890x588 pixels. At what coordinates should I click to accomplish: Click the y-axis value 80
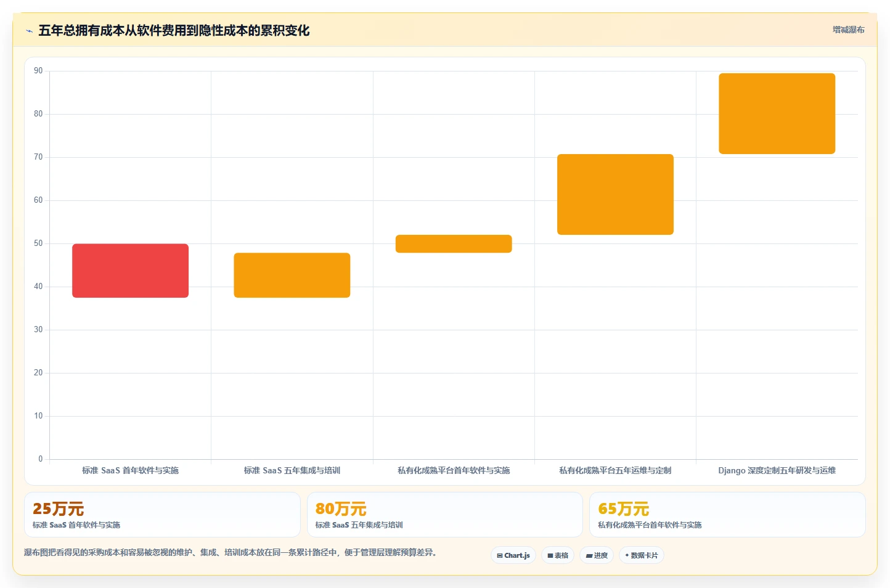click(x=38, y=114)
